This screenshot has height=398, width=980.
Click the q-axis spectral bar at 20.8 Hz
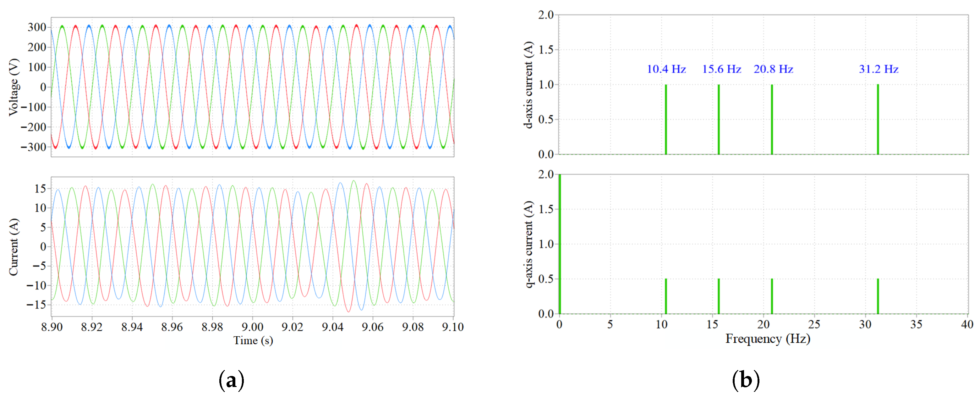coord(771,296)
